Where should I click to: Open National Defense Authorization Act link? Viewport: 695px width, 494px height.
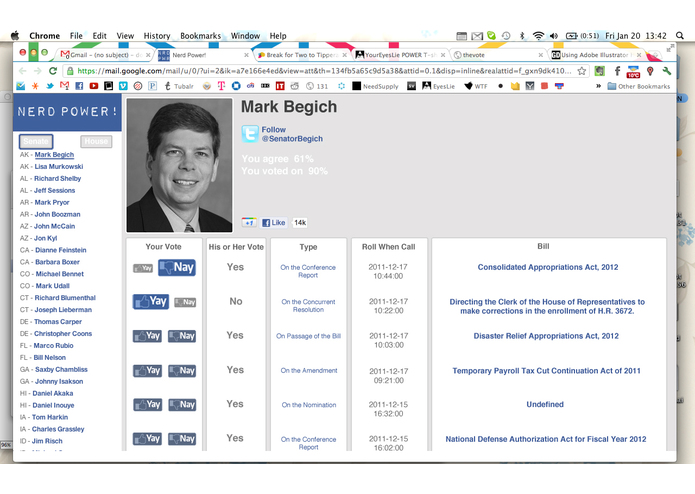(x=546, y=439)
